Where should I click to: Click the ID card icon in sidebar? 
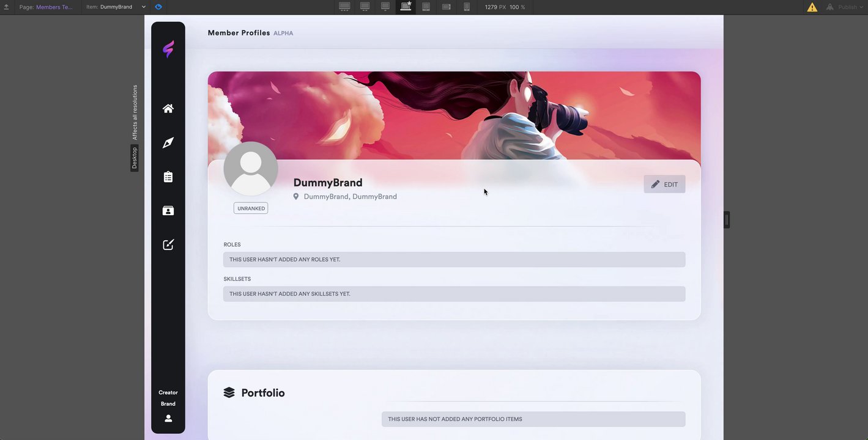pyautogui.click(x=168, y=211)
